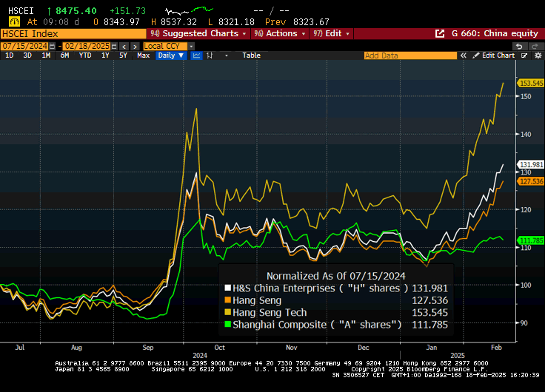Image resolution: width=545 pixels, height=392 pixels.
Task: Open the Daily periodicity dropdown
Action: pos(171,55)
